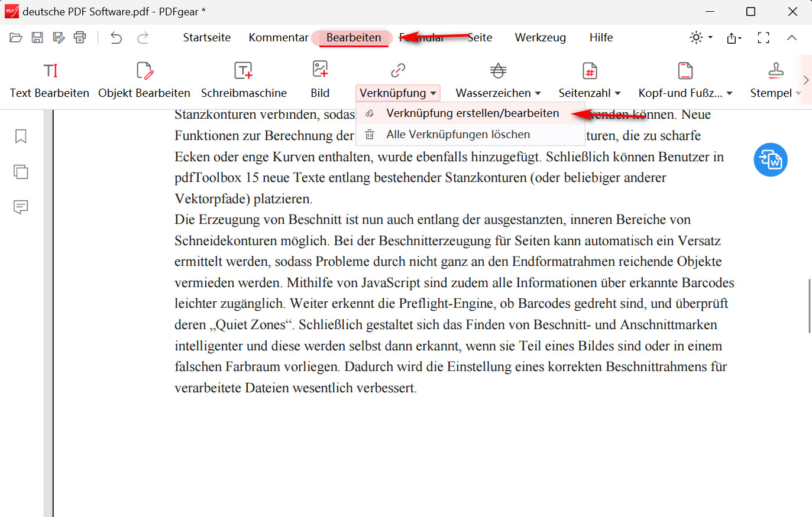812x517 pixels.
Task: Click the Kopf- und Fußzeile icon
Action: [x=685, y=71]
